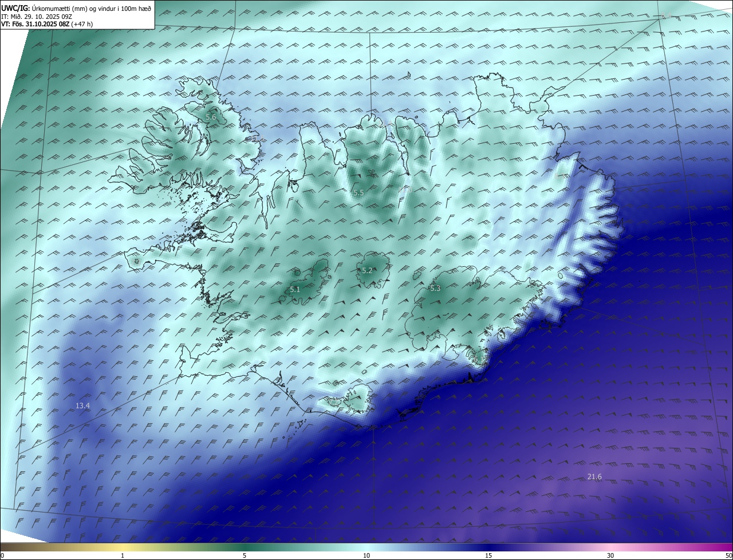The height and width of the screenshot is (560, 733).
Task: Click the 5.2 value label on the map
Action: tap(367, 270)
